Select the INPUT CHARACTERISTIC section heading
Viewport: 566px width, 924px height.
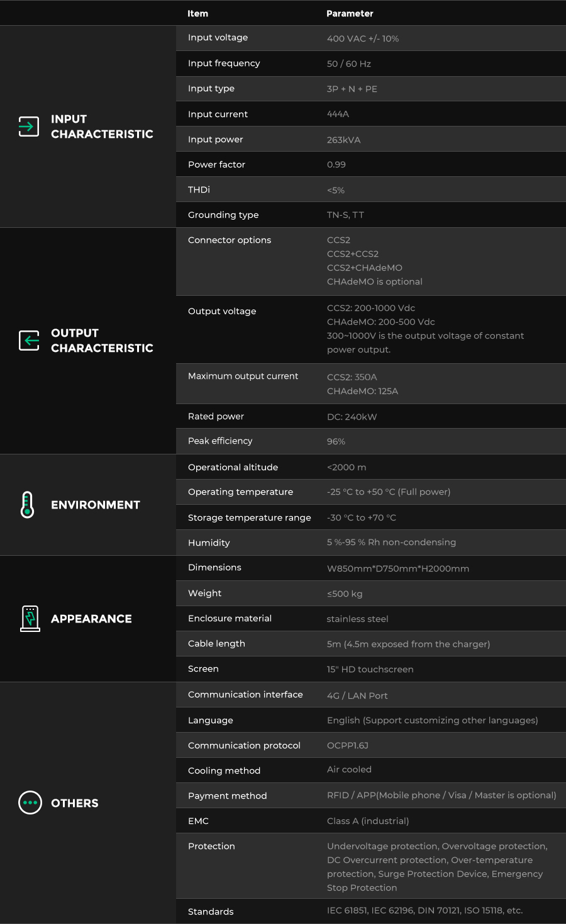pyautogui.click(x=102, y=127)
